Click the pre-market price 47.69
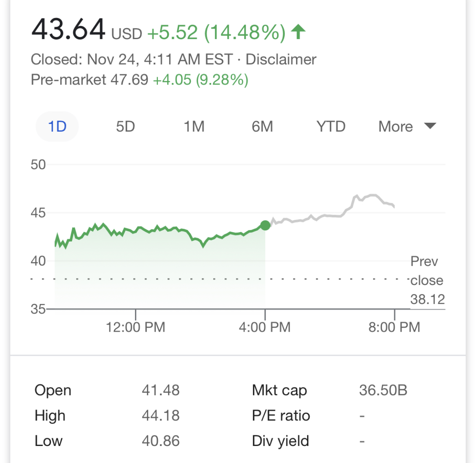 (x=130, y=80)
